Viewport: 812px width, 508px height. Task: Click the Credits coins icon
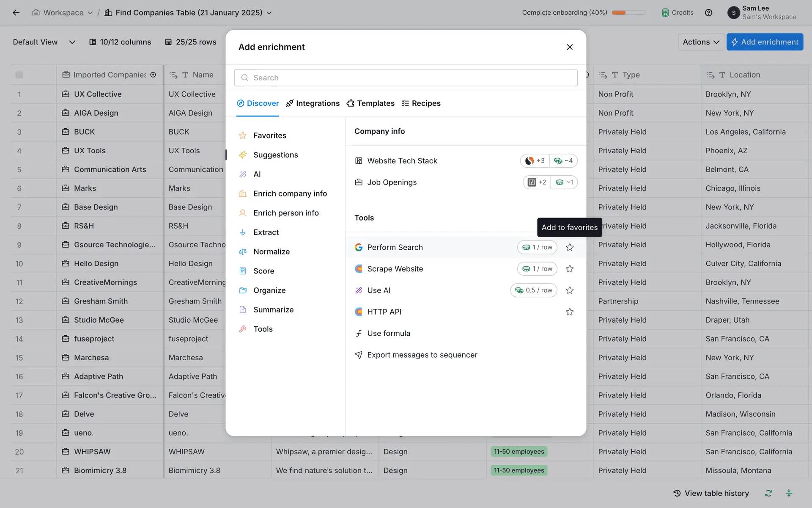click(665, 13)
